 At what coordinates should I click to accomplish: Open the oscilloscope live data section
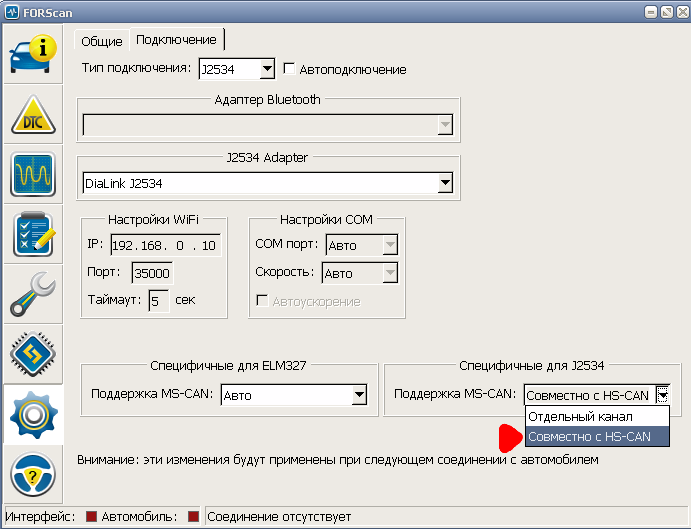(33, 175)
